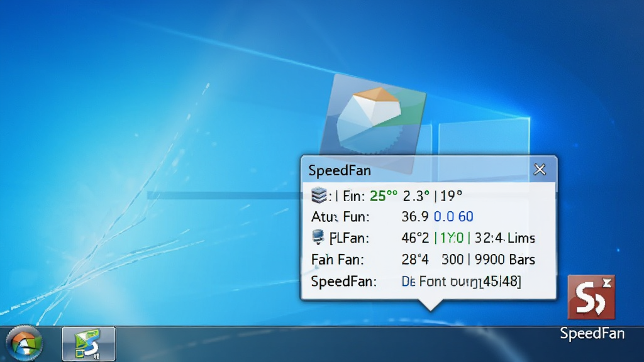Click the 46°2 value in PLFan row
Image resolution: width=644 pixels, height=362 pixels.
(415, 238)
